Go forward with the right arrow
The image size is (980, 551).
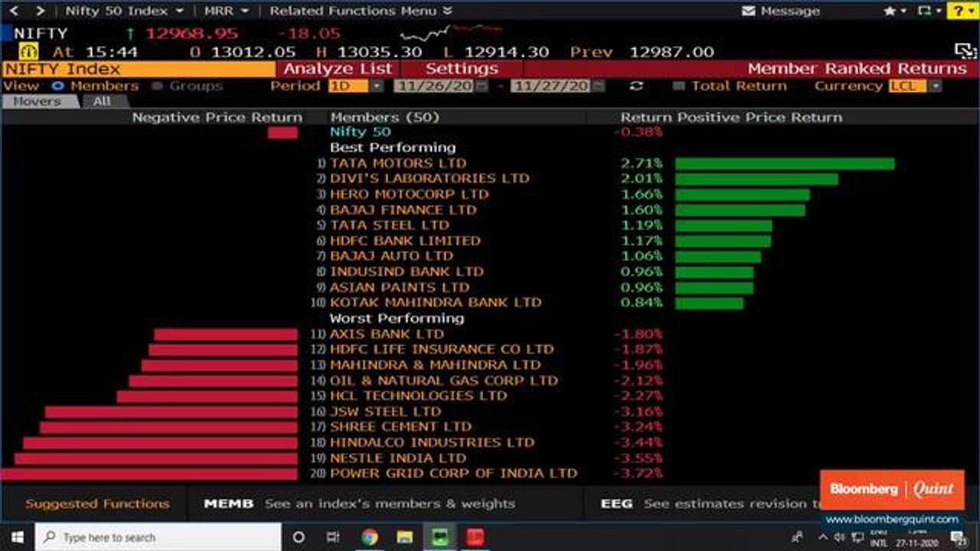(x=40, y=11)
